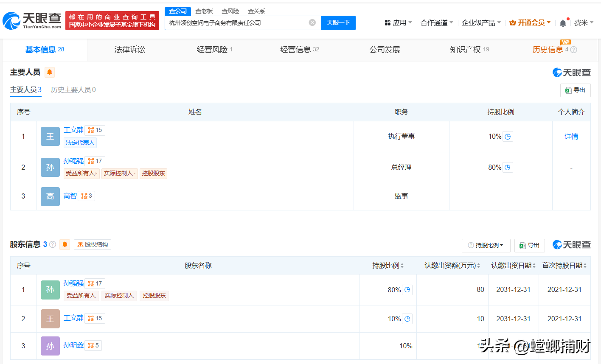Click relation count badge 15 beside 王文静 in personnel table
Image resolution: width=601 pixels, height=364 pixels.
[95, 130]
